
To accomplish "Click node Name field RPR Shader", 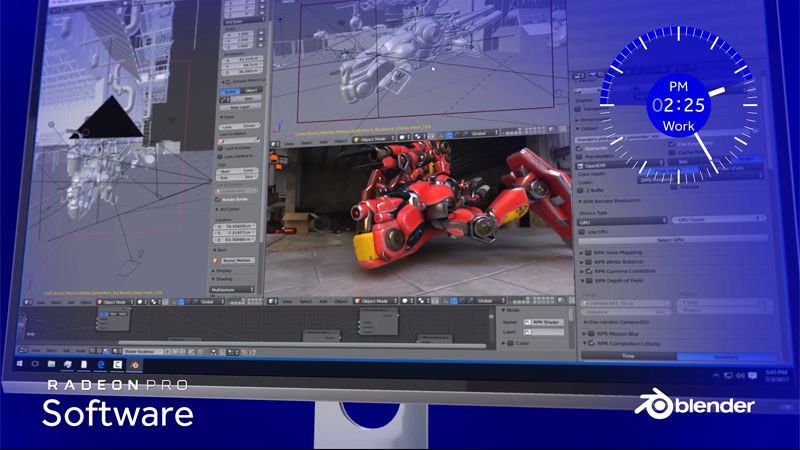I will 544,322.
